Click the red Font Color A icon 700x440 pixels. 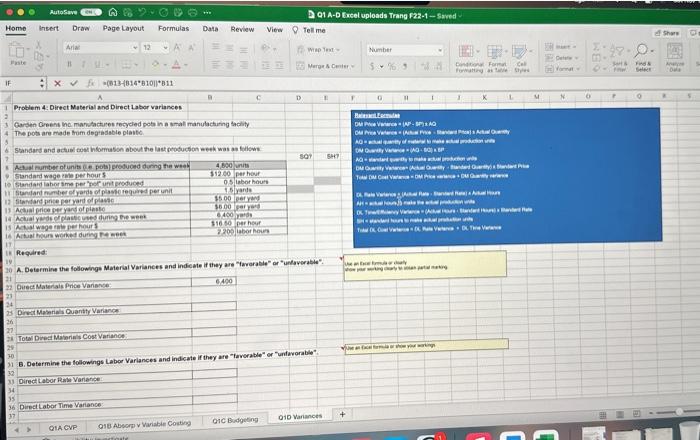click(176, 65)
